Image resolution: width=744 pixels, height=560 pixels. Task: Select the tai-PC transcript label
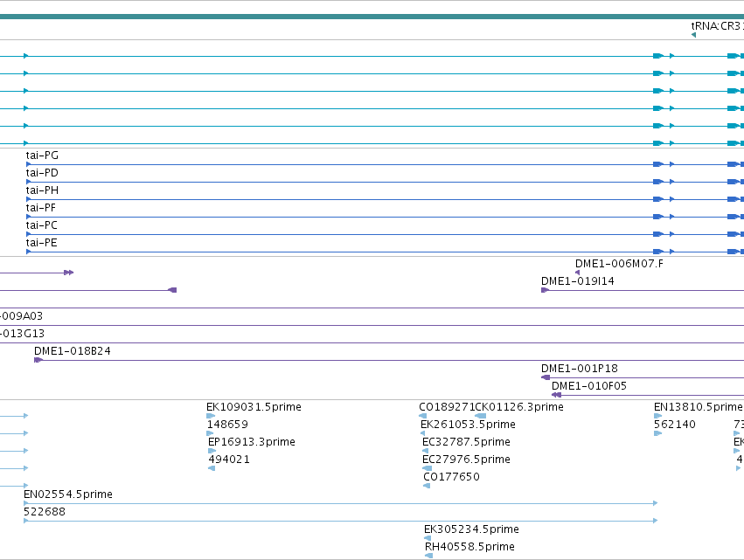(x=42, y=225)
